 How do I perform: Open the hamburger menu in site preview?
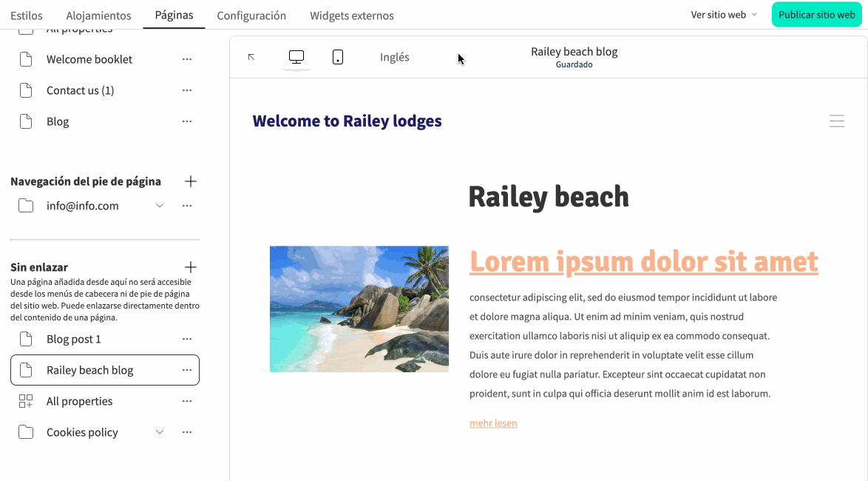coord(836,121)
